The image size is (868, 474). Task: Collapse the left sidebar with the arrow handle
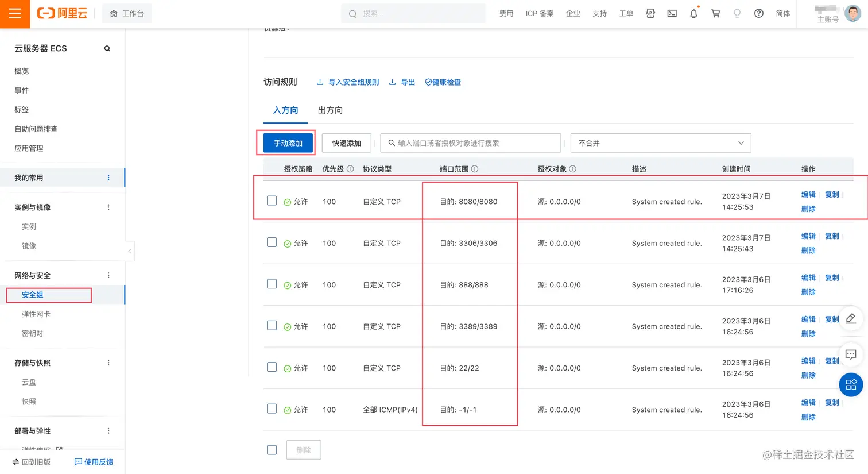pyautogui.click(x=130, y=251)
